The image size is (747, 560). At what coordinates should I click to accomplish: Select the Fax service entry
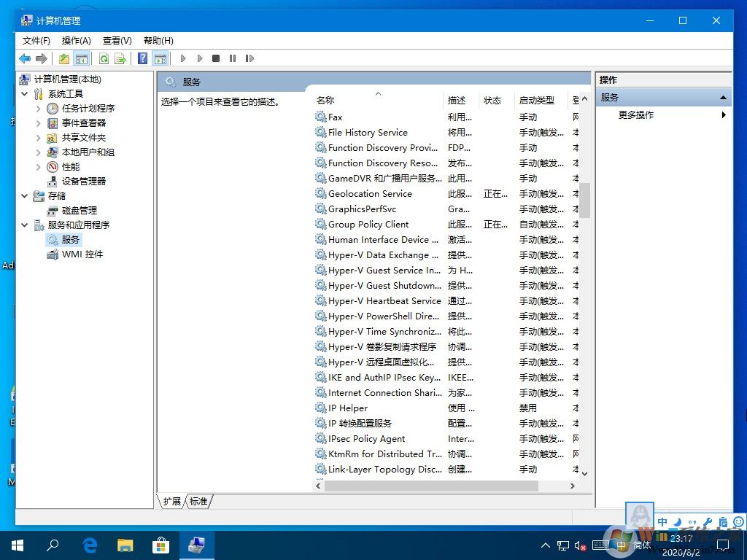tap(335, 117)
